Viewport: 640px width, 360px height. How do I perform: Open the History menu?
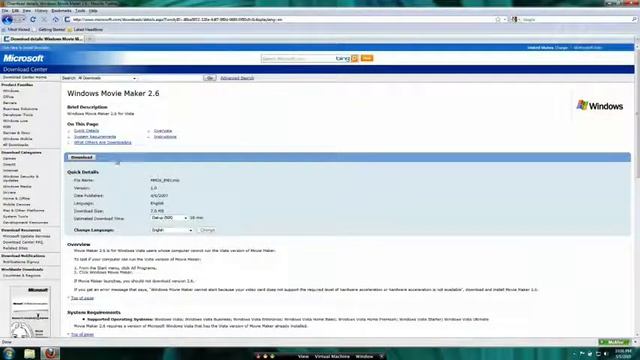pyautogui.click(x=41, y=11)
